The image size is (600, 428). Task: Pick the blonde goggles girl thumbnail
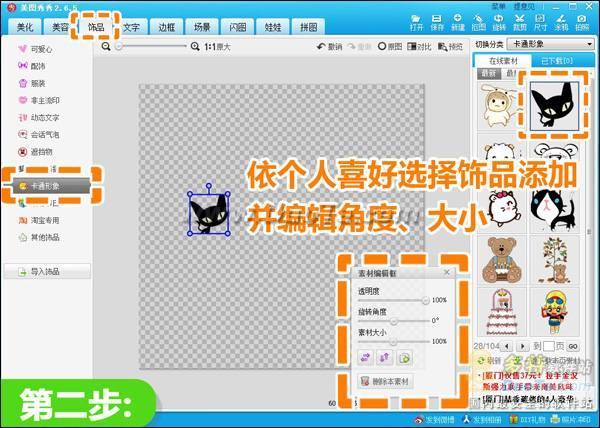pos(554,312)
